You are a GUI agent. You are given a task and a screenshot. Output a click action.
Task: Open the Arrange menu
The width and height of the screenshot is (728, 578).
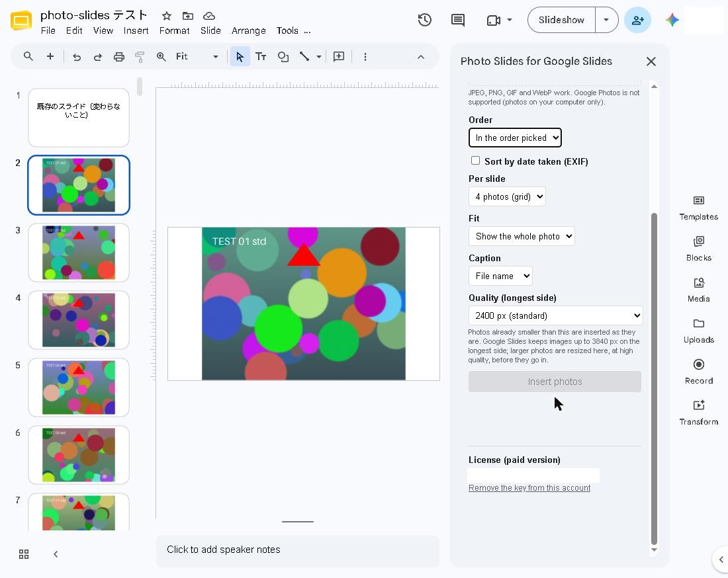tap(248, 30)
